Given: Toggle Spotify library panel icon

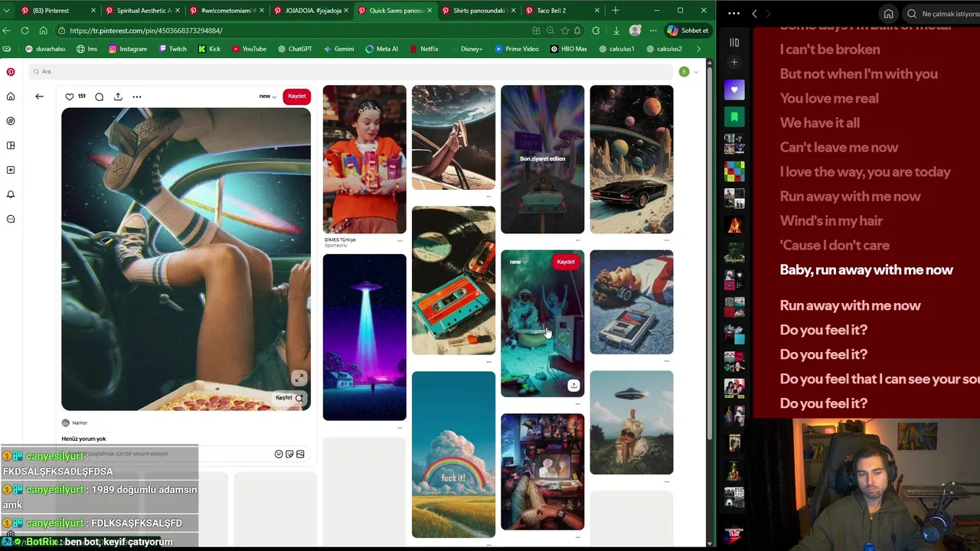Looking at the screenshot, I should click(734, 43).
